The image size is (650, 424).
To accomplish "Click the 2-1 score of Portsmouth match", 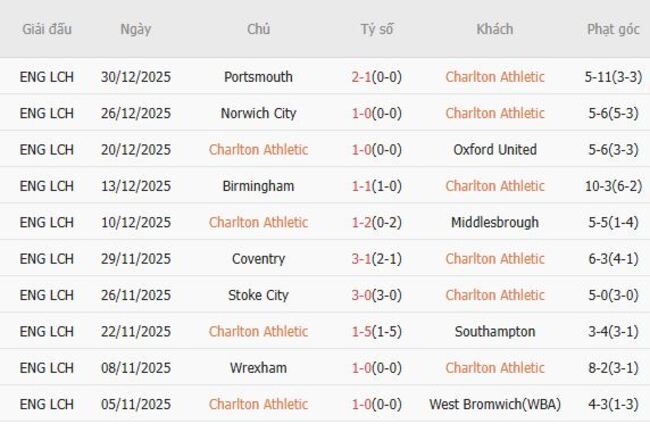I will click(363, 77).
